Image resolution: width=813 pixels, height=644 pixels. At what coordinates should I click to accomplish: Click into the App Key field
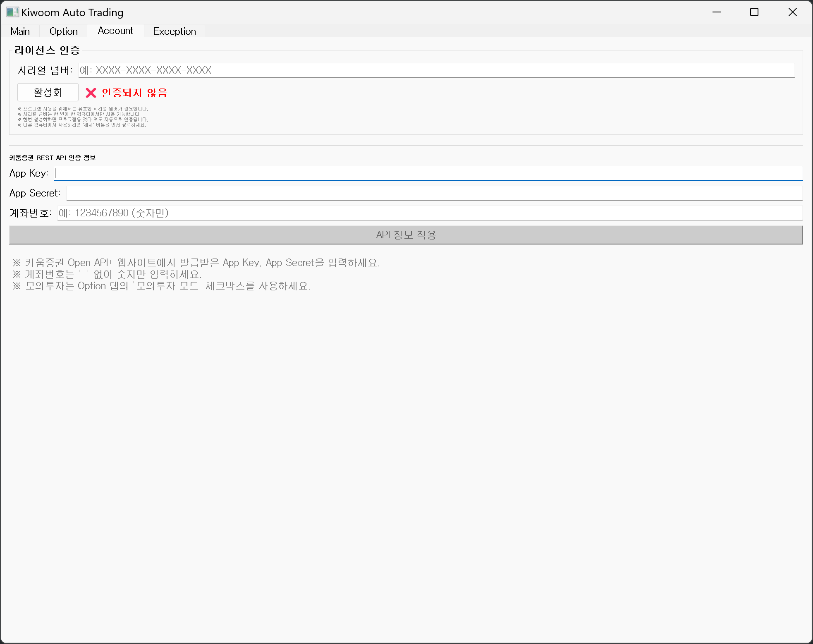tap(428, 173)
